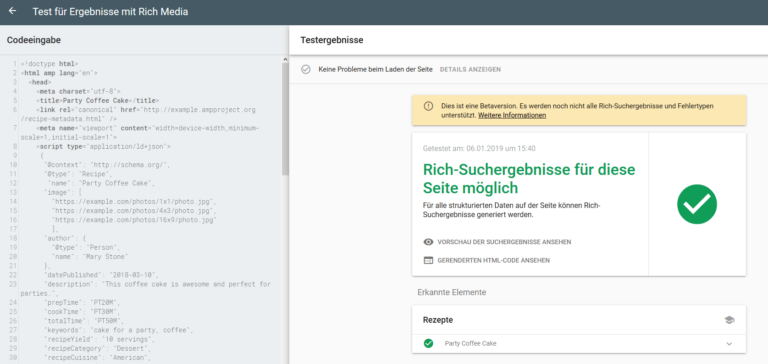Viewport: 768px width, 364px height.
Task: Click the '"recipeCategory": "Dessert"' line
Action: click(97, 348)
